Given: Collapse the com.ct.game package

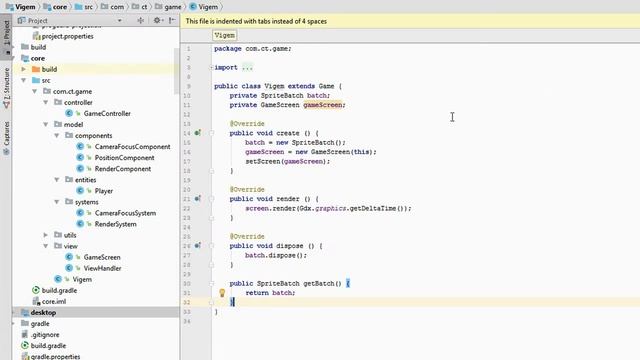Looking at the screenshot, I should tap(35, 91).
